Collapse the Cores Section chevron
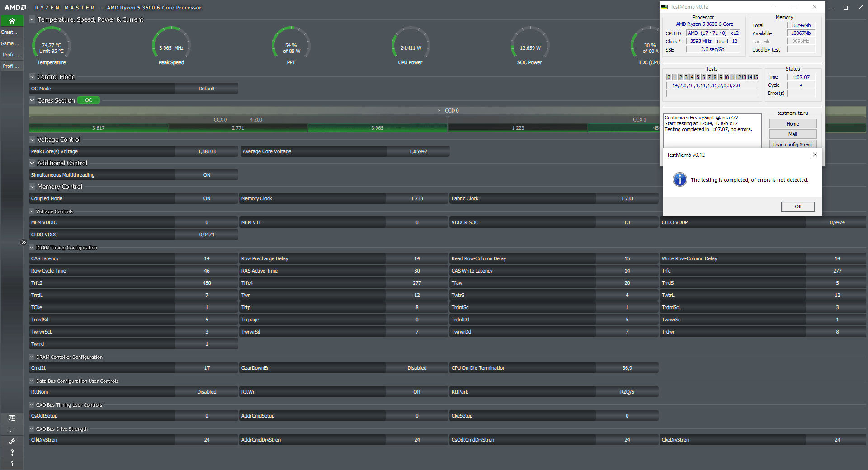Image resolution: width=868 pixels, height=470 pixels. click(32, 100)
